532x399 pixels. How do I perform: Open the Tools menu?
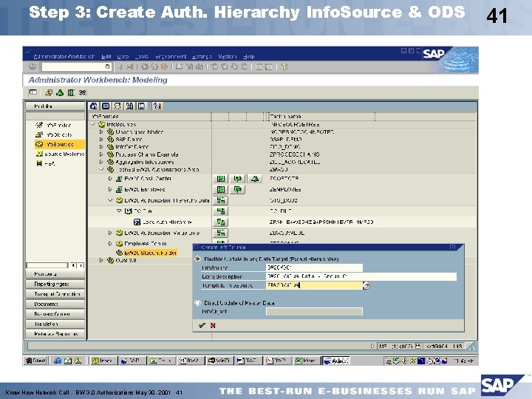142,56
